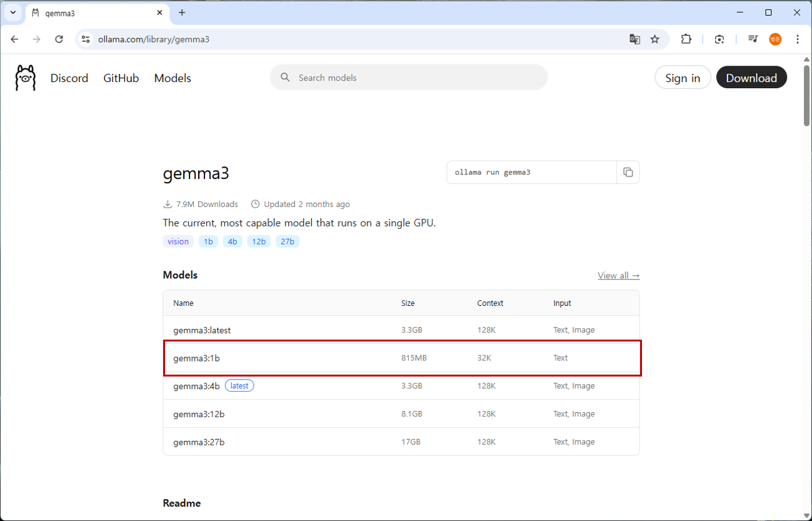Select the 1b size tag
The width and height of the screenshot is (812, 521).
(208, 241)
